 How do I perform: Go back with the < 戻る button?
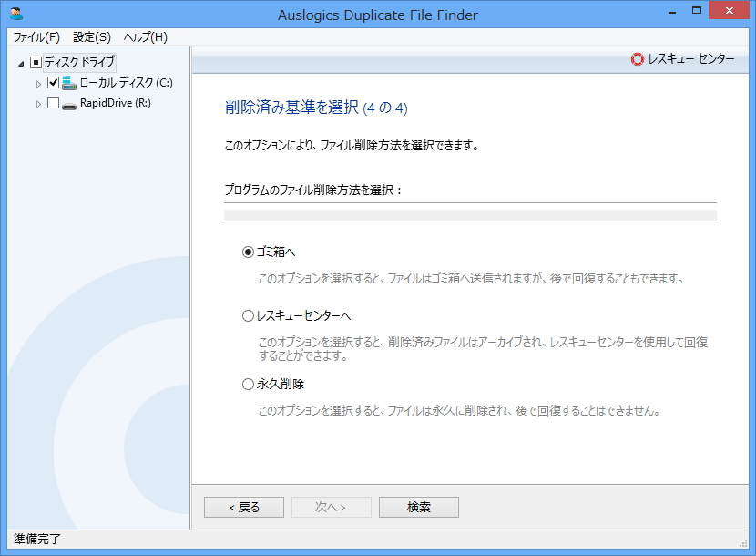[x=244, y=508]
